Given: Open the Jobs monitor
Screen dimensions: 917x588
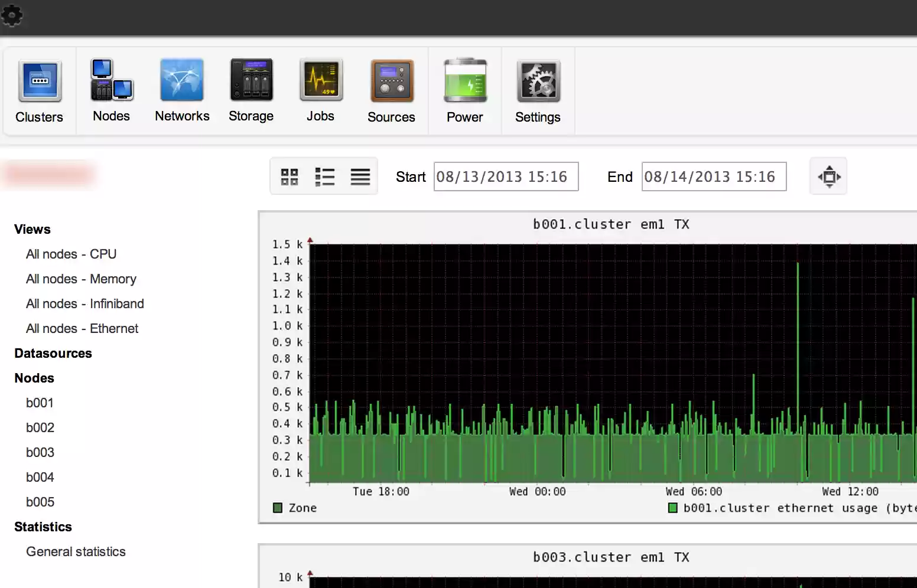Looking at the screenshot, I should (320, 90).
